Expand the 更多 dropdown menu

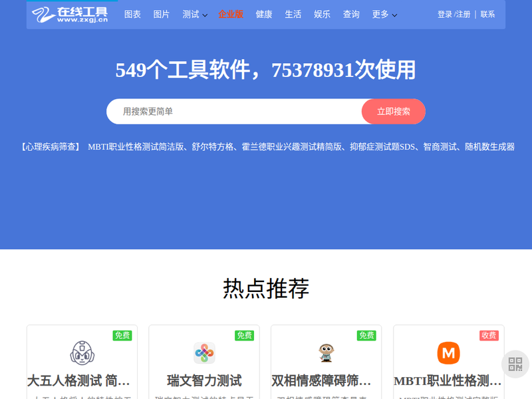(x=384, y=14)
